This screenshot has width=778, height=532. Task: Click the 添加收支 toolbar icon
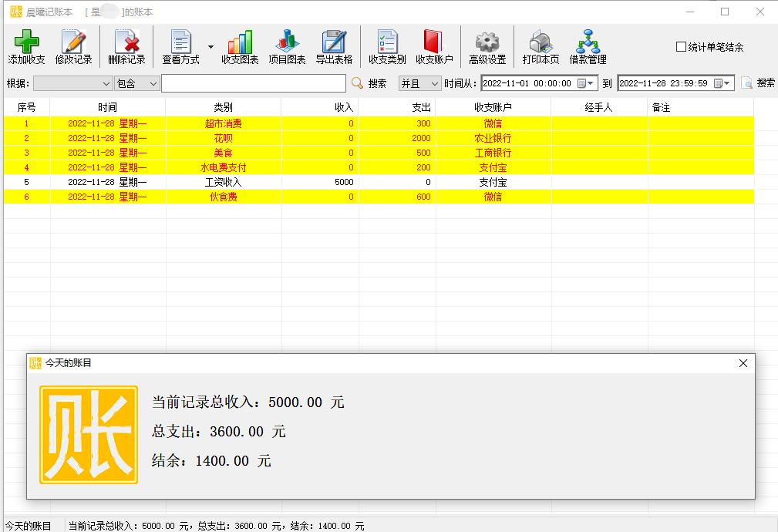point(25,46)
